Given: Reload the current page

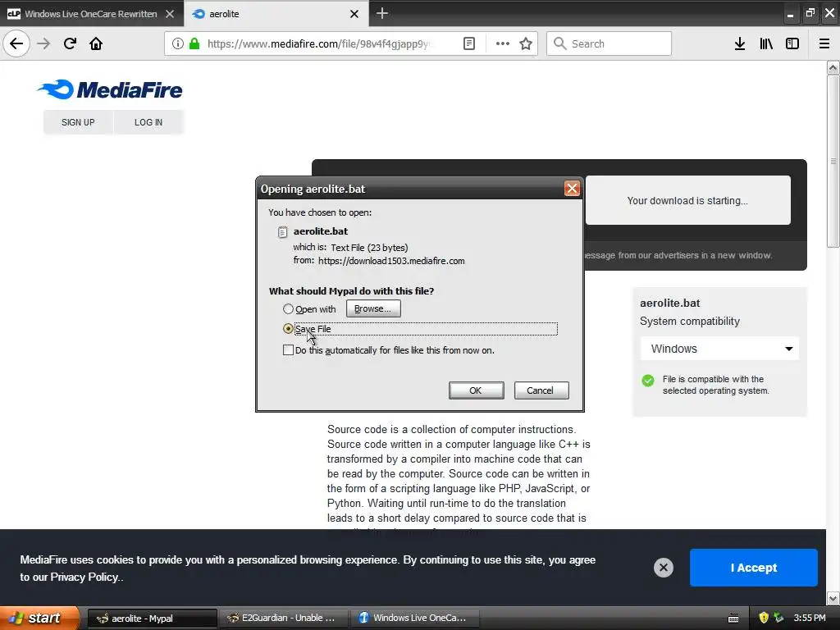Looking at the screenshot, I should pyautogui.click(x=70, y=43).
